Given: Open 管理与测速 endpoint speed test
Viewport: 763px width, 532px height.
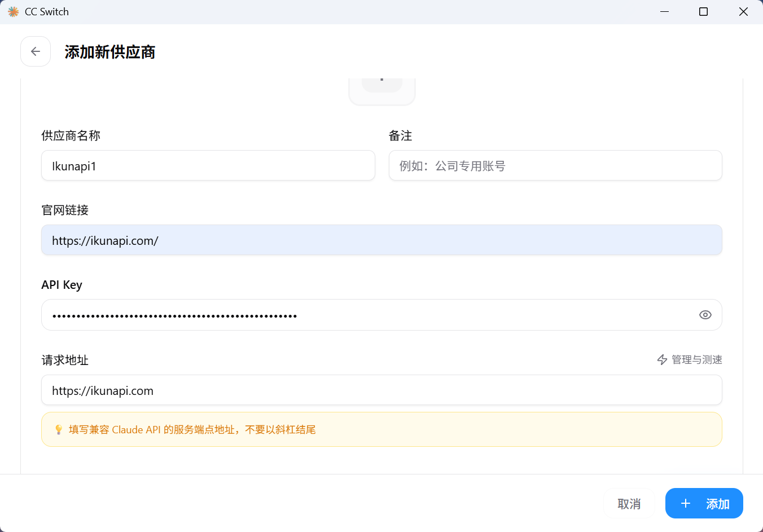Looking at the screenshot, I should [690, 360].
